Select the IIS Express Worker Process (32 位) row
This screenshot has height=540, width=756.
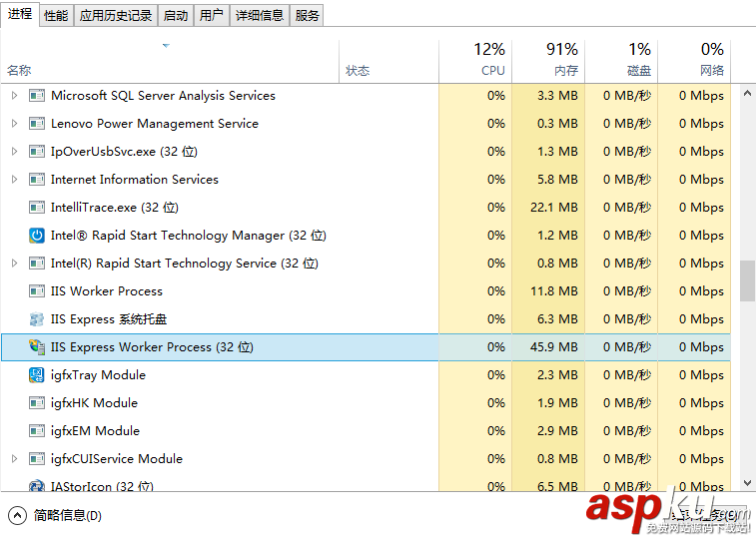coord(366,346)
